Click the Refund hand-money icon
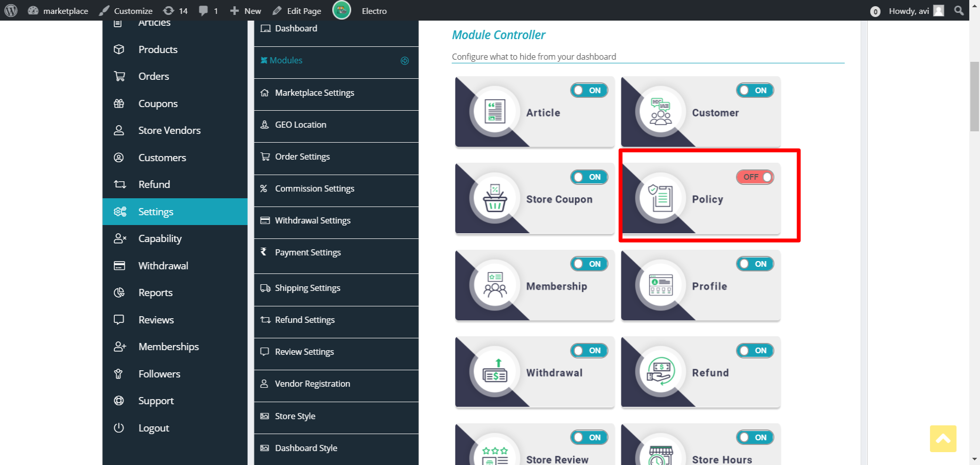 661,372
